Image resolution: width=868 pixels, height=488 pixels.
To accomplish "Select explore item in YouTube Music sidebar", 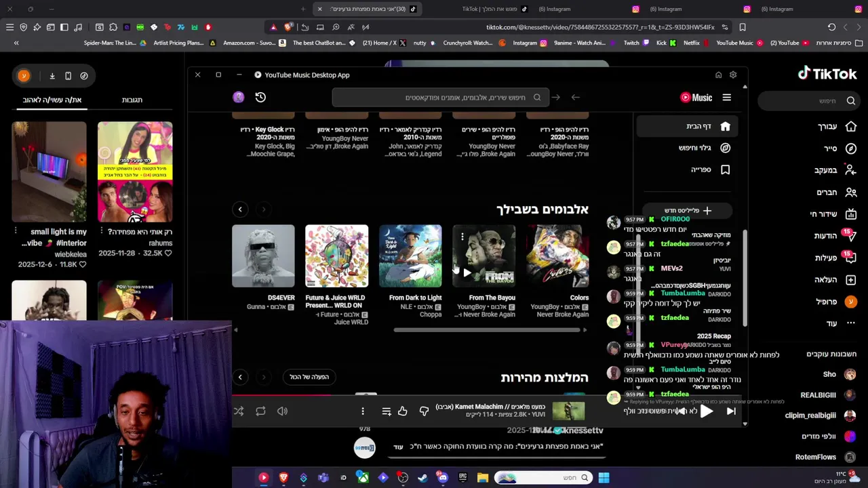I will 688,148.
